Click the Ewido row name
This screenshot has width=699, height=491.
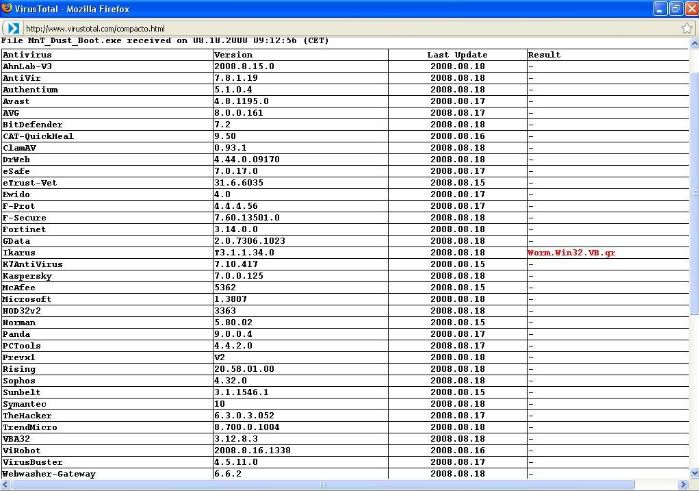point(16,194)
